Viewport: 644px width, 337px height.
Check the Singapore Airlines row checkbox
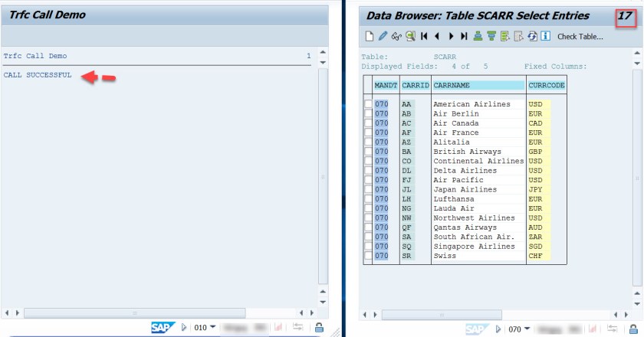point(368,247)
